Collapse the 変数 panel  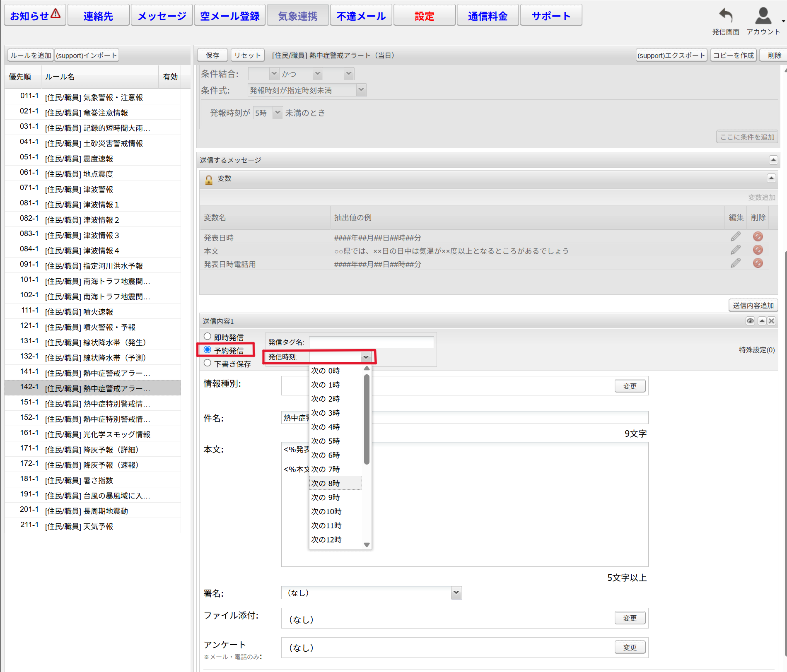[x=771, y=178]
